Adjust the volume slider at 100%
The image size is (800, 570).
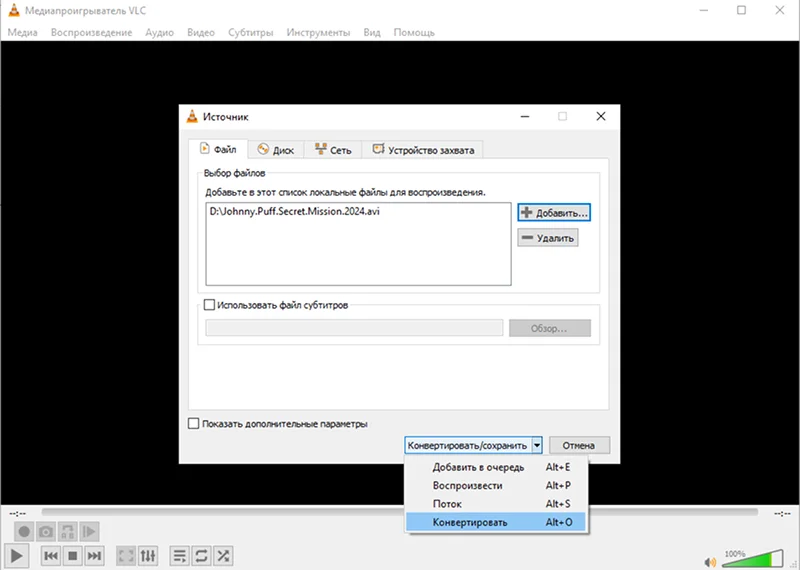coord(753,558)
